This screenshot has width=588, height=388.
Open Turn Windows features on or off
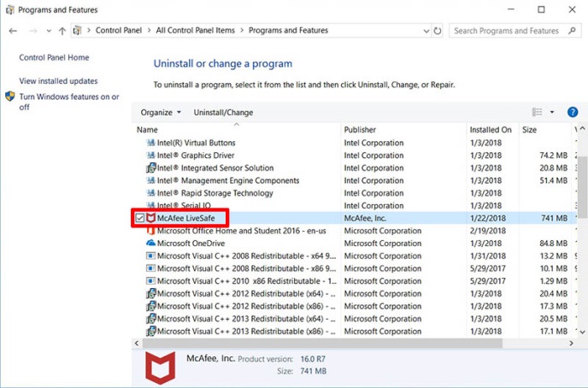(69, 102)
